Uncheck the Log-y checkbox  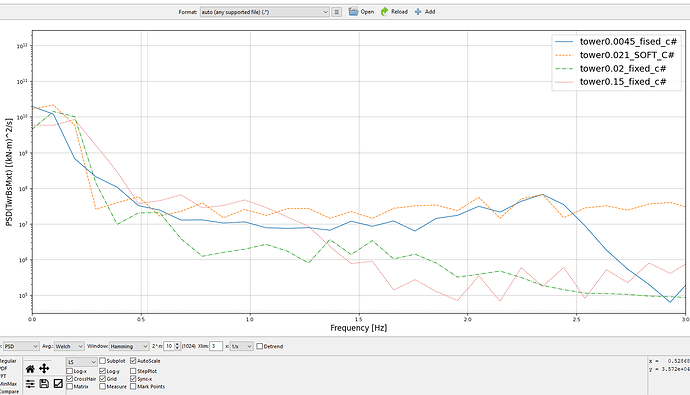pyautogui.click(x=103, y=371)
